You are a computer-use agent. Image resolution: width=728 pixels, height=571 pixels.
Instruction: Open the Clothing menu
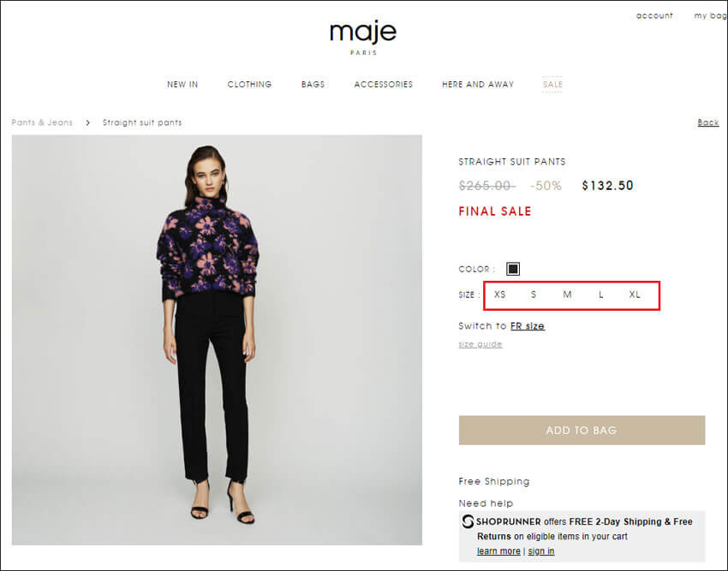coord(249,85)
